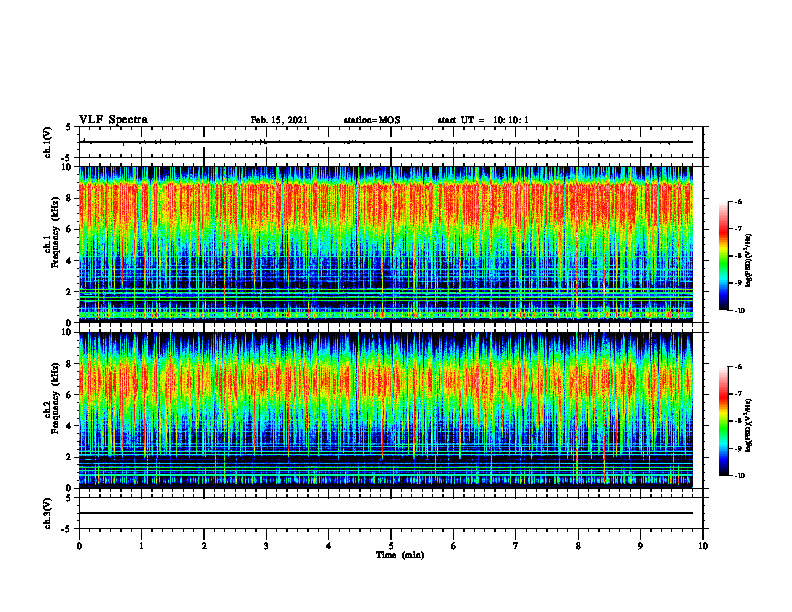Viewport: 792px width, 612px height.
Task: Click the ch.1 spectrogram color bar
Action: tap(723, 256)
